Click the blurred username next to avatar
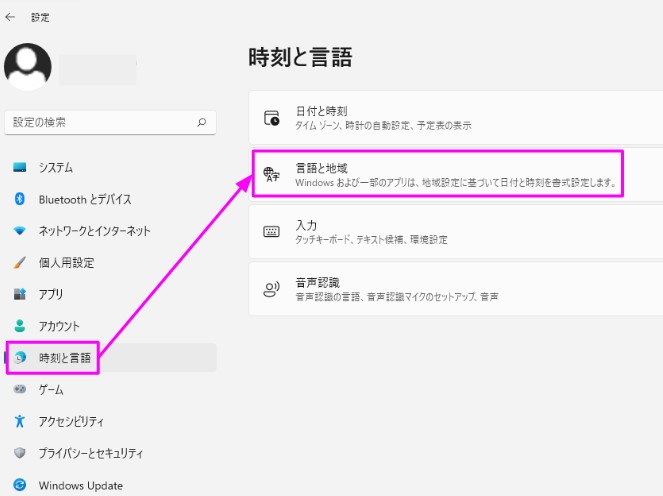 pyautogui.click(x=98, y=69)
